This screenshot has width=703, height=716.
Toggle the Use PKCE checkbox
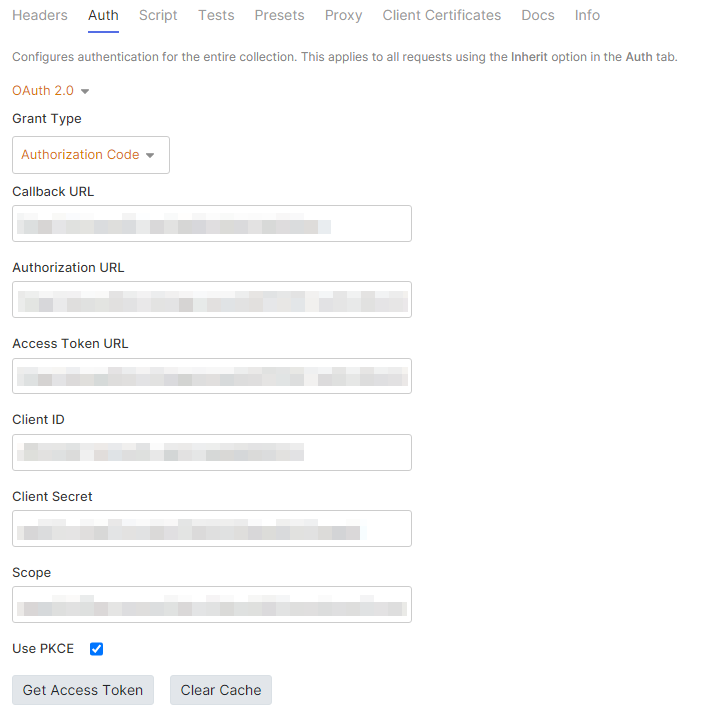pyautogui.click(x=97, y=649)
